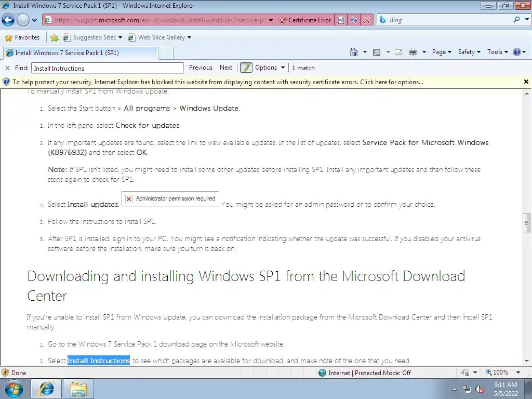Toggle the Compatibility View icon

pyautogui.click(x=341, y=20)
